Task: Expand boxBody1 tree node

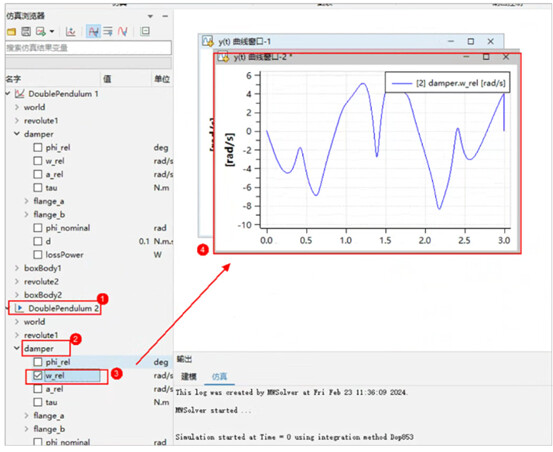Action: pyautogui.click(x=17, y=268)
